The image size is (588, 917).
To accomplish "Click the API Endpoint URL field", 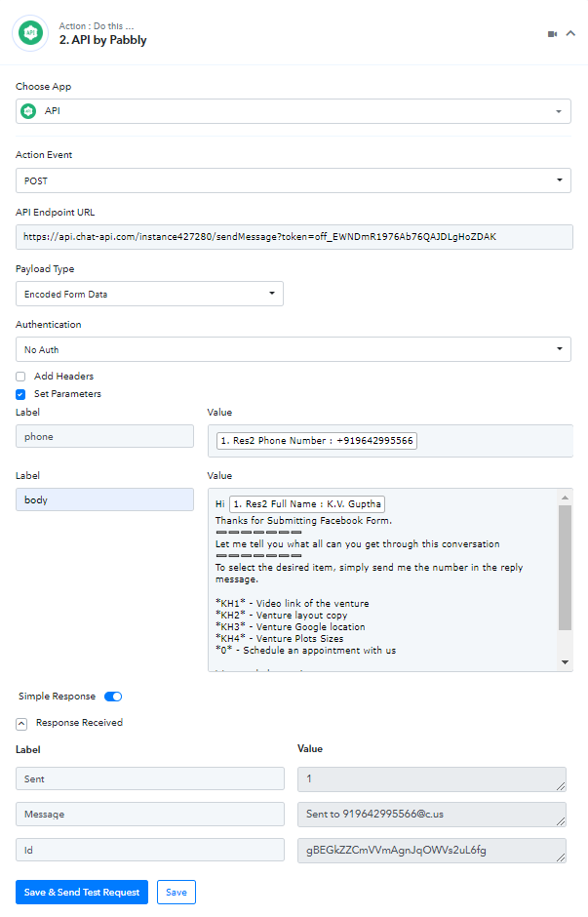I will (294, 237).
